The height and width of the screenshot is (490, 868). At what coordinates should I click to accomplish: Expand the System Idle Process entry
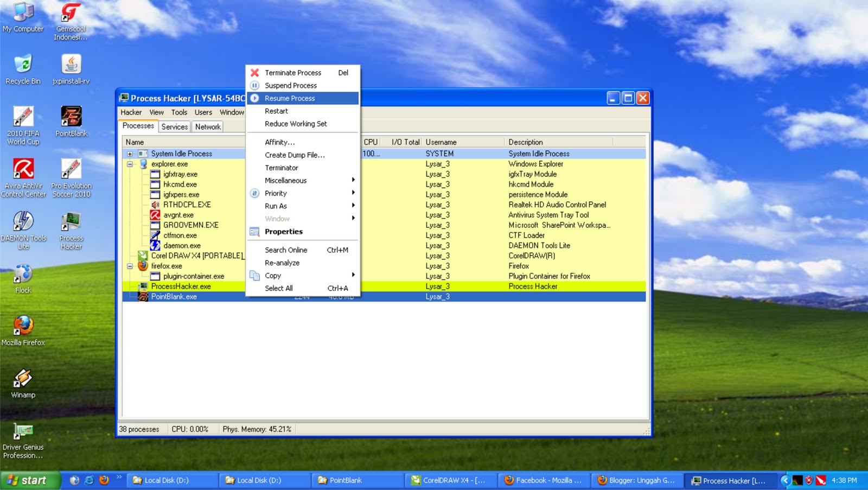(x=129, y=154)
